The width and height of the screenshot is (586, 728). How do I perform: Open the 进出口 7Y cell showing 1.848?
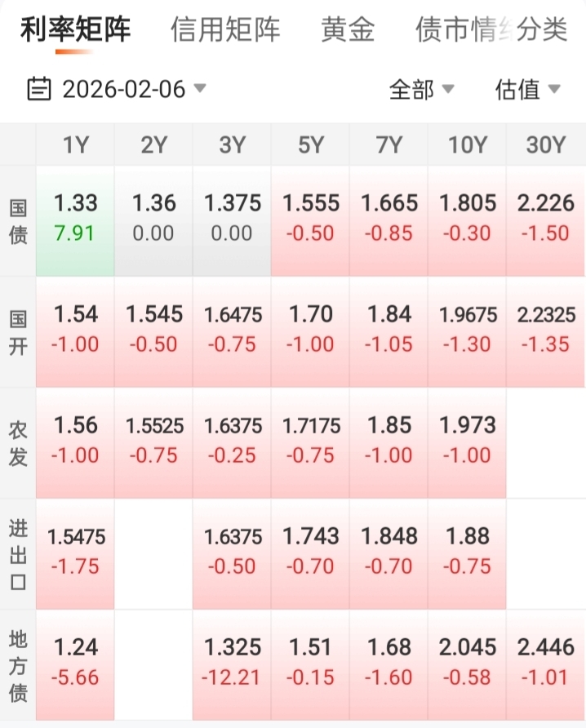388,552
